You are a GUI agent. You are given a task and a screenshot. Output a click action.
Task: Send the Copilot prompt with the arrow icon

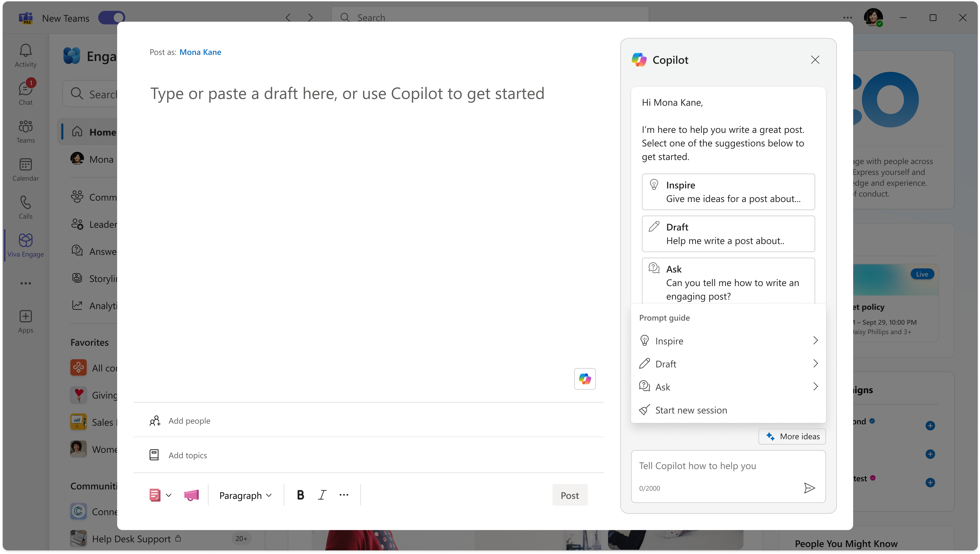[x=809, y=488]
